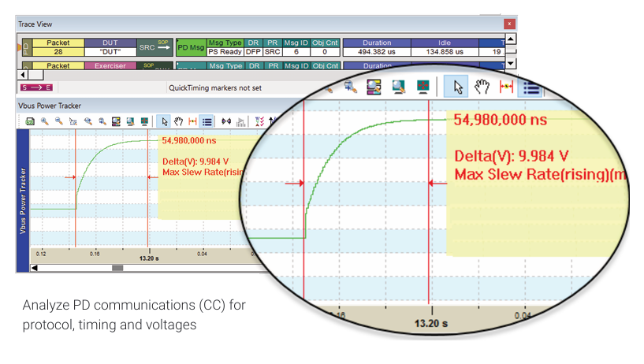This screenshot has height=364, width=644.
Task: Select the green PD Msg cell in packet 28
Action: pos(190,47)
